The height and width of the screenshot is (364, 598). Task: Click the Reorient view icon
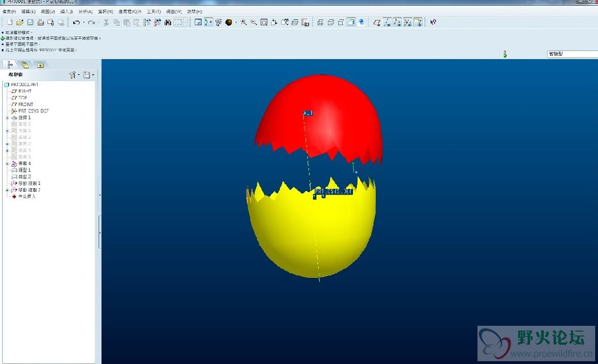pos(274,22)
